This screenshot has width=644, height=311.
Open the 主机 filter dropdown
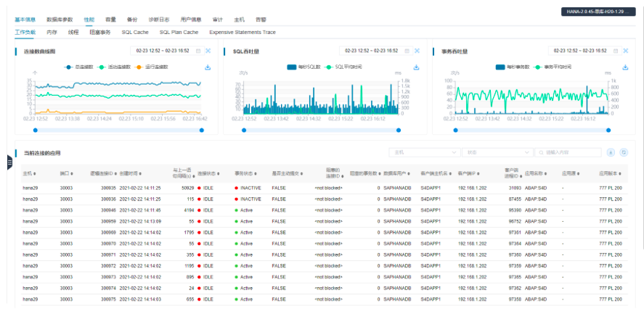click(x=425, y=152)
